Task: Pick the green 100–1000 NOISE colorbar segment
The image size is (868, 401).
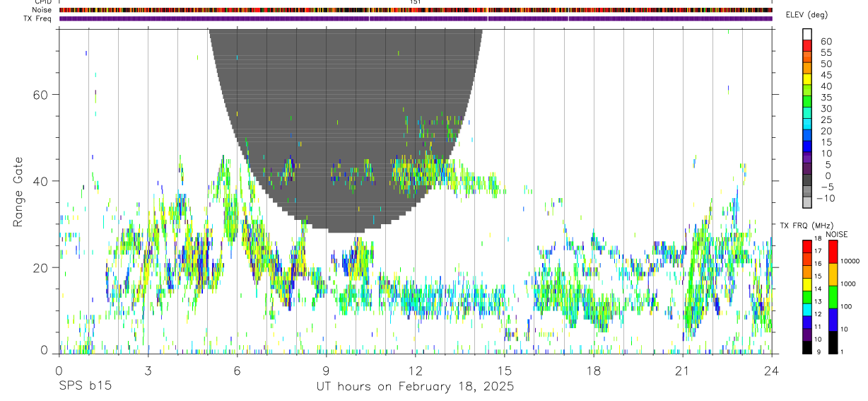Action: point(833,296)
